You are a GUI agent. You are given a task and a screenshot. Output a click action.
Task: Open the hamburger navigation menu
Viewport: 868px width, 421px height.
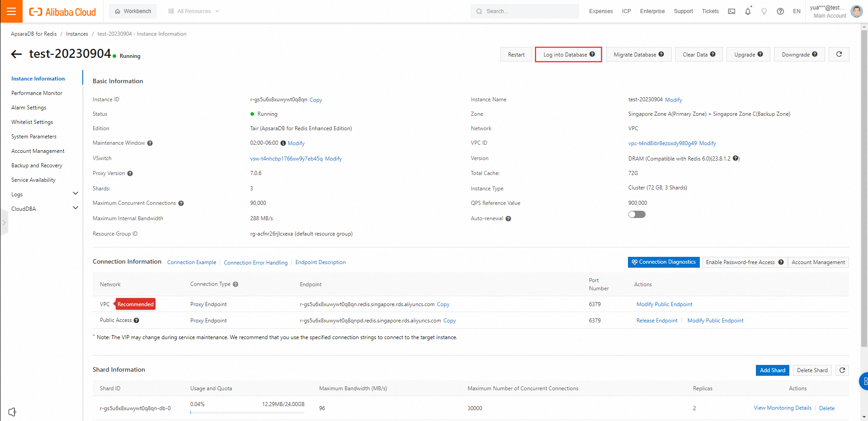pos(11,11)
